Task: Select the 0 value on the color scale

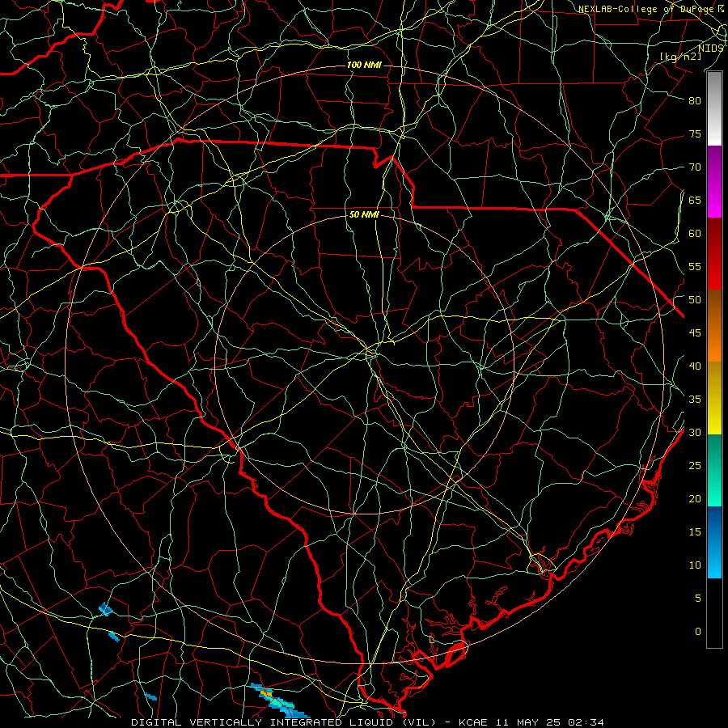Action: click(698, 632)
